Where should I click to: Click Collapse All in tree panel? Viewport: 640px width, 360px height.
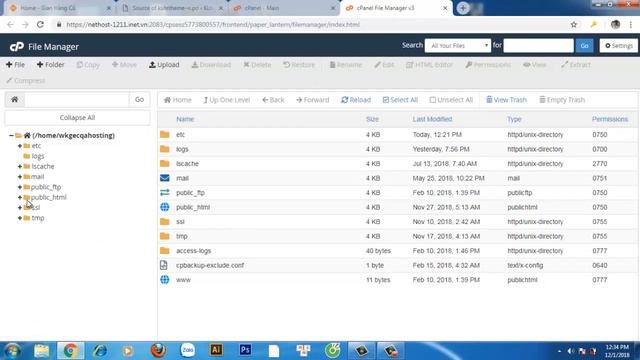click(x=77, y=118)
